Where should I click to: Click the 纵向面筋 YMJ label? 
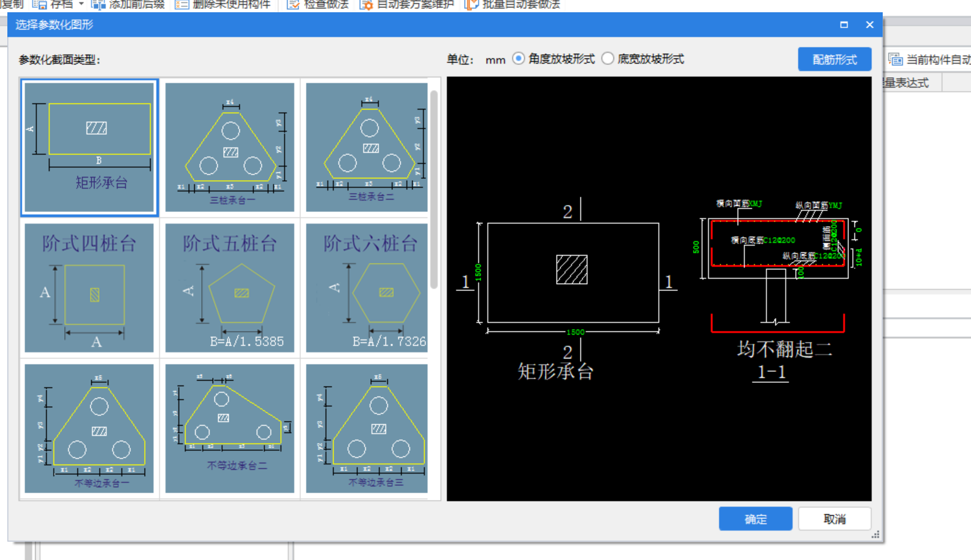click(x=818, y=205)
